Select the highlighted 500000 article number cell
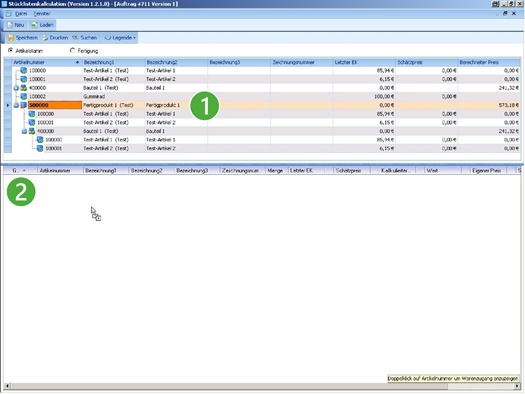This screenshot has width=525, height=394. [55, 105]
